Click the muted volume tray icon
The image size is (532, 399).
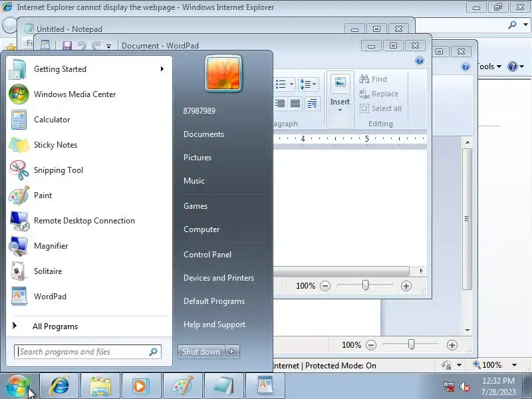coord(464,386)
